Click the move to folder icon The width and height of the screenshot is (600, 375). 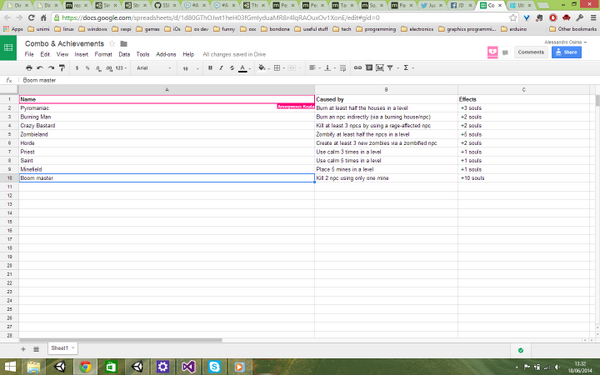pos(124,44)
